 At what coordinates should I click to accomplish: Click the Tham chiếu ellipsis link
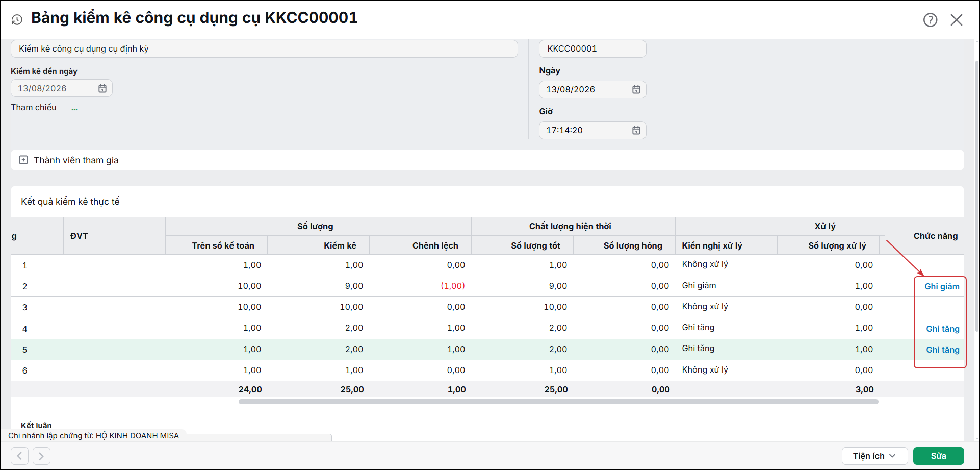tap(74, 108)
